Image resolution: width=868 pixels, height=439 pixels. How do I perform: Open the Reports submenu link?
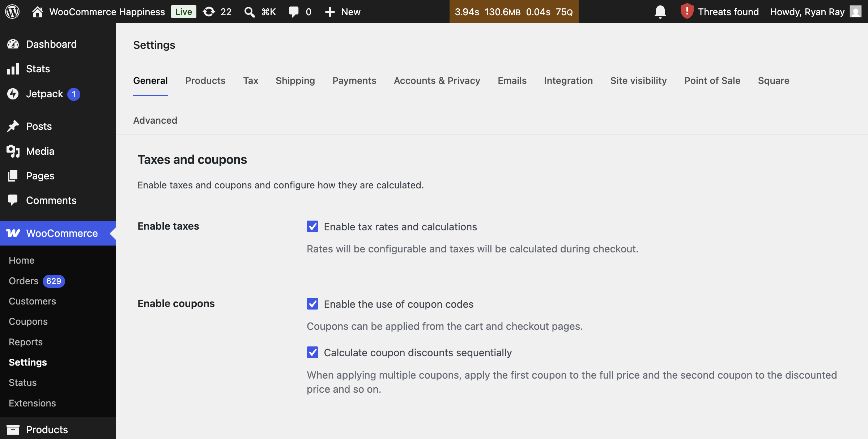tap(26, 342)
